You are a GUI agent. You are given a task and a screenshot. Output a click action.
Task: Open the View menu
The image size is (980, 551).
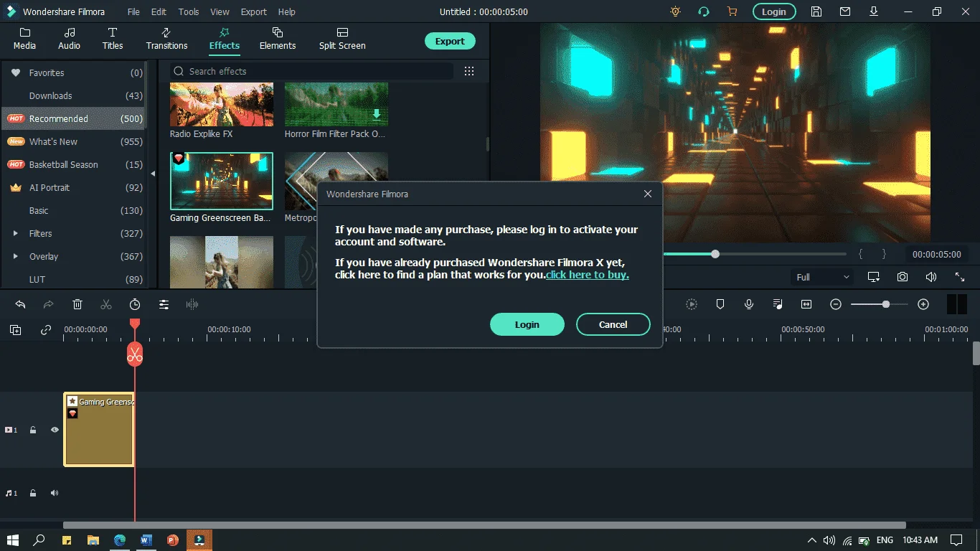point(220,11)
